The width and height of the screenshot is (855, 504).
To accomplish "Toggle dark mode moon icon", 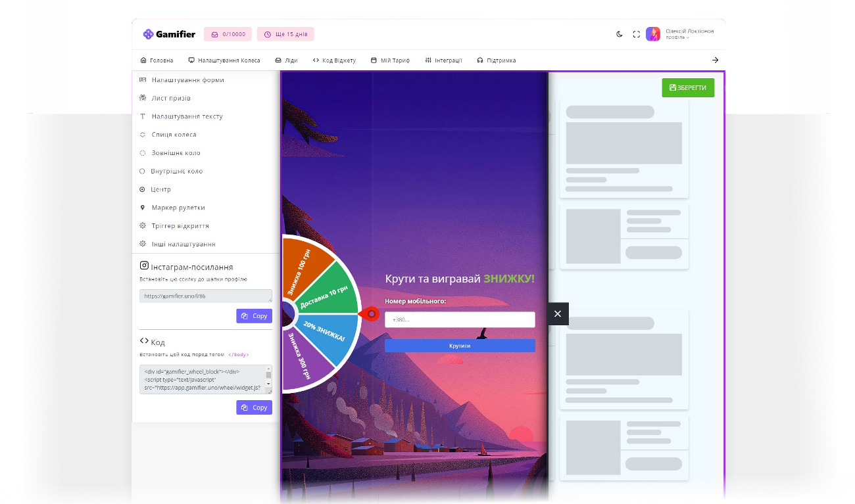I will 619,34.
